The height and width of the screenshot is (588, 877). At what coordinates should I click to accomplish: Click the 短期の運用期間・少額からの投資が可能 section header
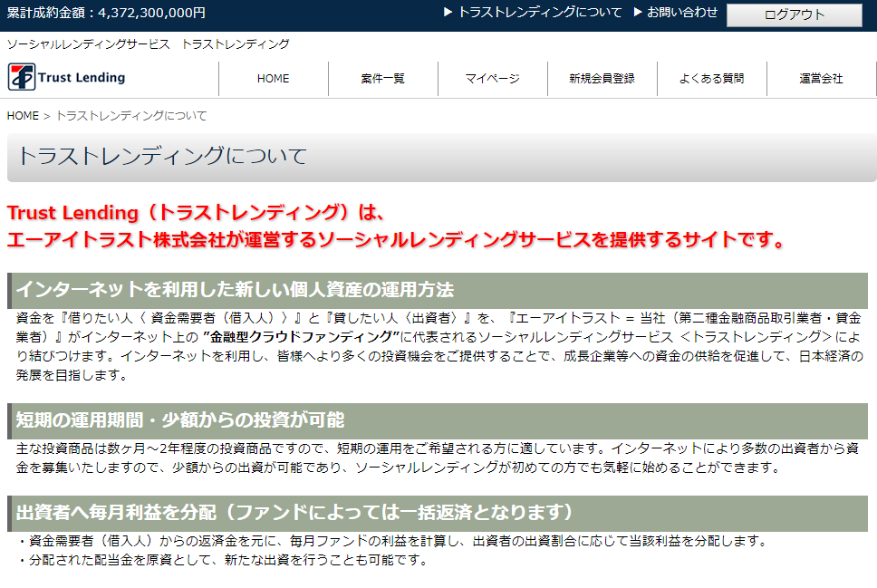180,420
